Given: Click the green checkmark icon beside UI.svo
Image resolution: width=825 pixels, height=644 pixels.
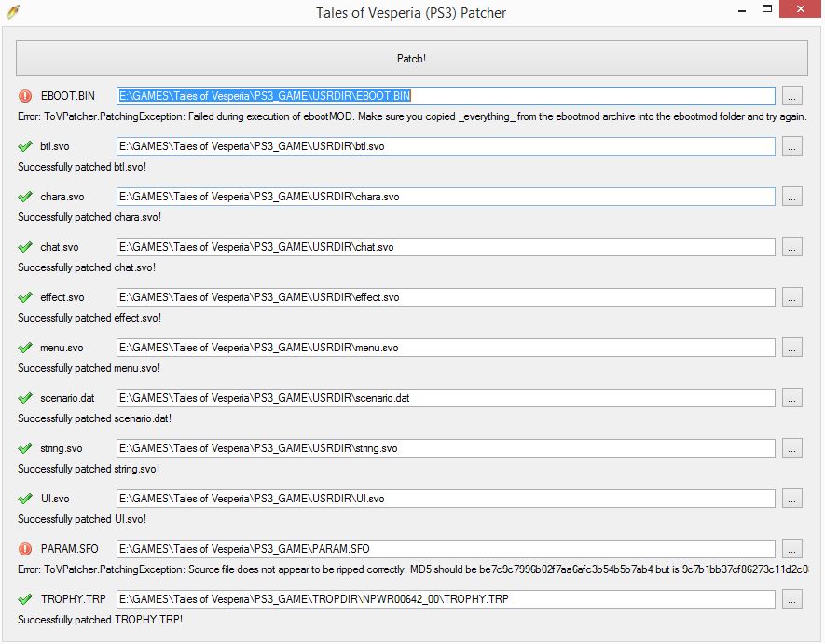Looking at the screenshot, I should pyautogui.click(x=25, y=499).
